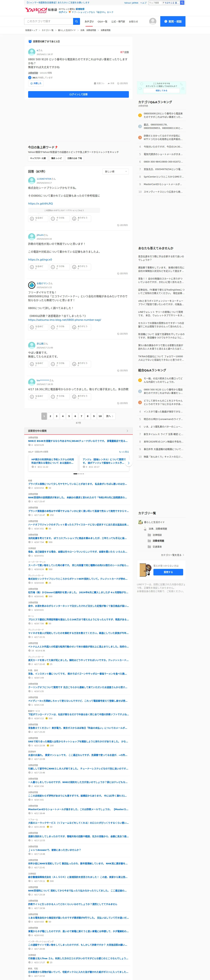Click なるほど reaction on jihiuhi's answer
This screenshot has width=210, height=980.
pos(38,267)
